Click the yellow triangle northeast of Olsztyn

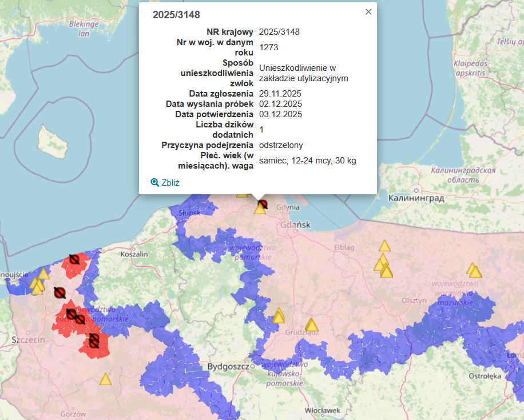pyautogui.click(x=473, y=270)
